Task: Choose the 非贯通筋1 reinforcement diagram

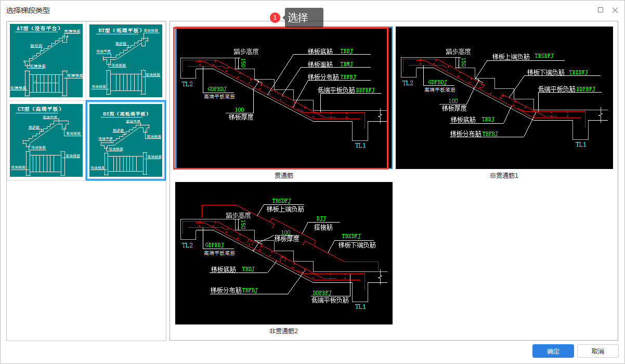Action: (x=504, y=98)
